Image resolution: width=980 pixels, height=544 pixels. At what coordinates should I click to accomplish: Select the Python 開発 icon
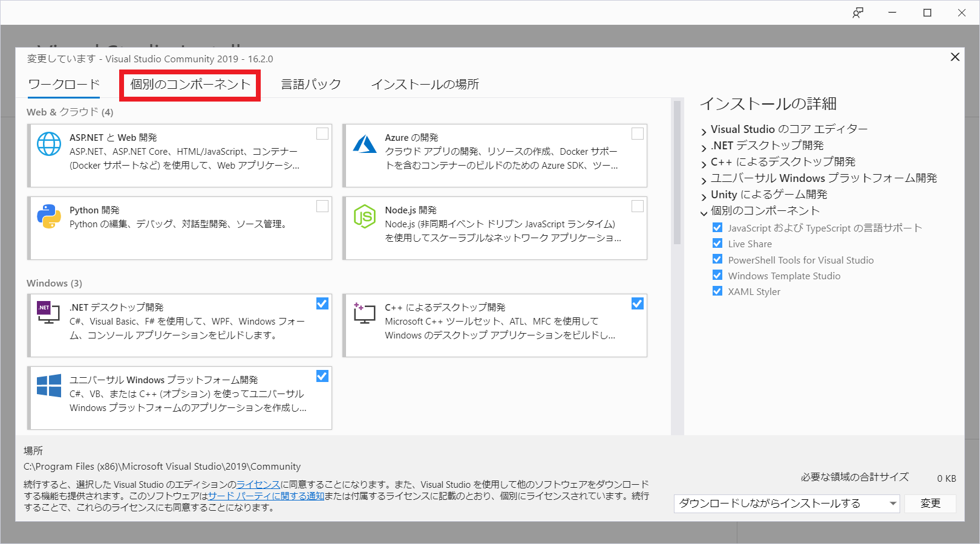click(x=49, y=216)
